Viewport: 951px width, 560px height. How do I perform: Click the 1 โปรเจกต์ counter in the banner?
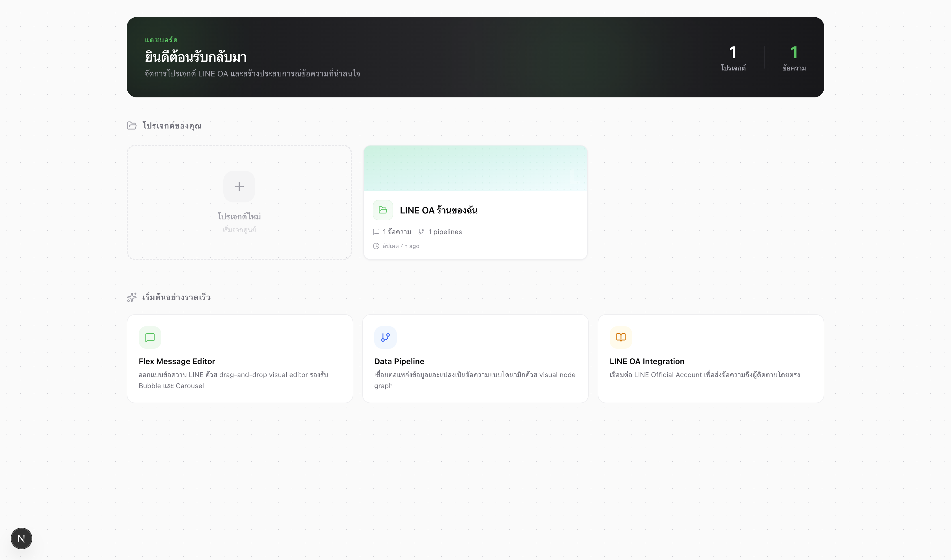[732, 59]
